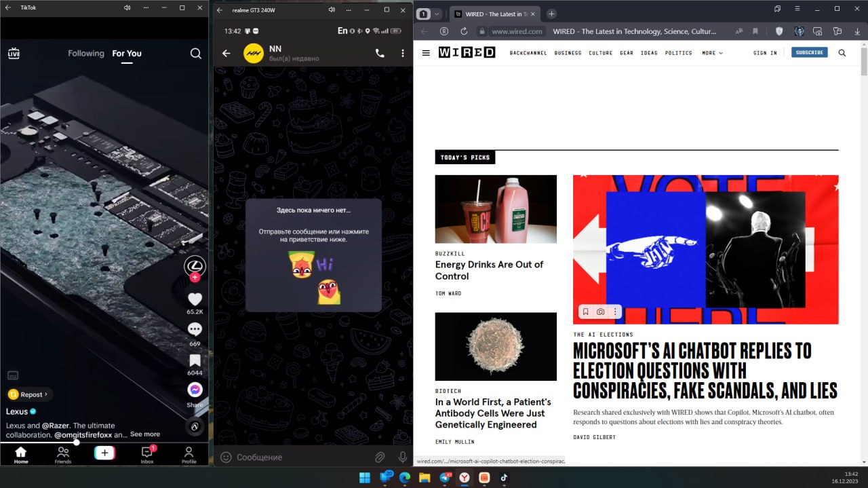This screenshot has width=868, height=488.
Task: Expand the caption with See more
Action: 145,434
